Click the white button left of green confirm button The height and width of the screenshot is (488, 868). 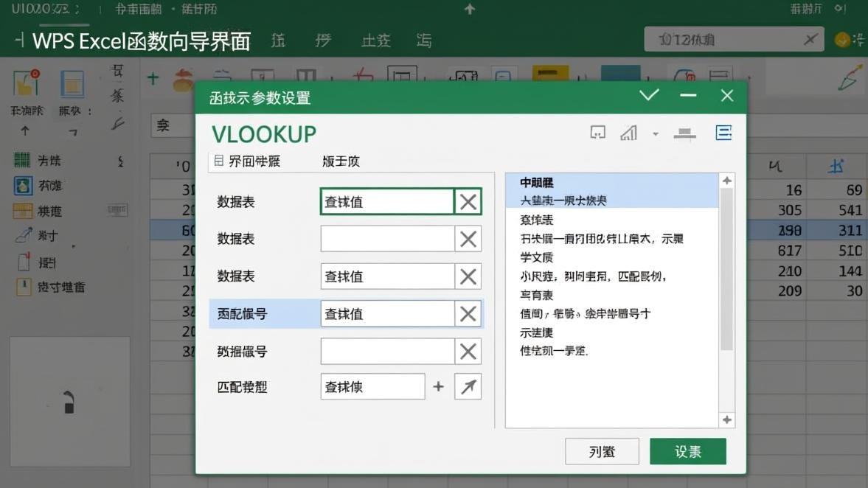pyautogui.click(x=602, y=451)
